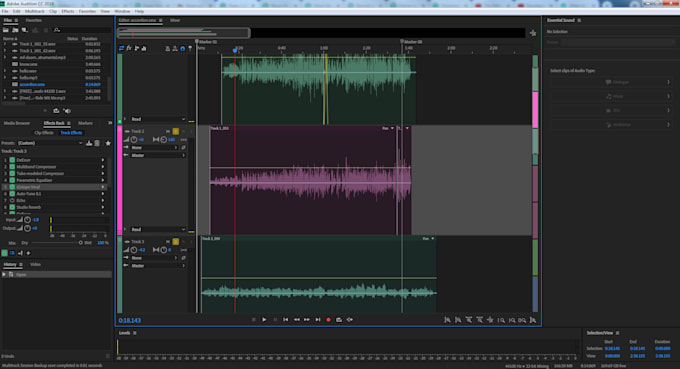Toggle power for Studio Reverb effect

[x=12, y=207]
